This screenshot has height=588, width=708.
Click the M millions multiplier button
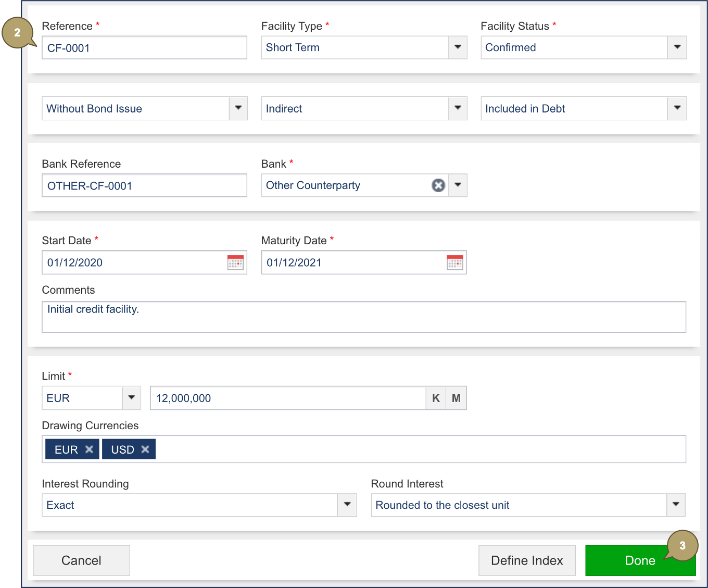pyautogui.click(x=456, y=398)
